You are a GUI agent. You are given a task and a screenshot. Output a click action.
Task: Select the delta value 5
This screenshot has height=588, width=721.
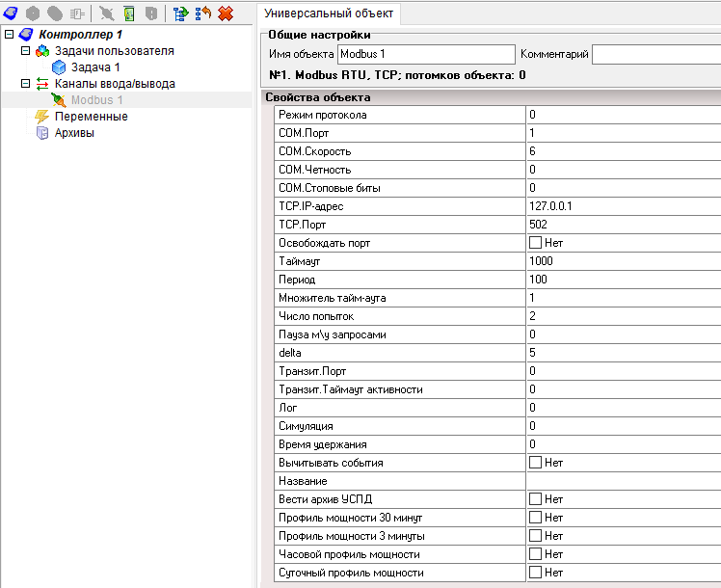click(624, 353)
